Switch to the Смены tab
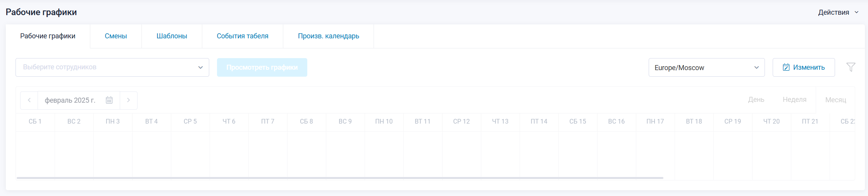The image size is (868, 196). point(116,36)
